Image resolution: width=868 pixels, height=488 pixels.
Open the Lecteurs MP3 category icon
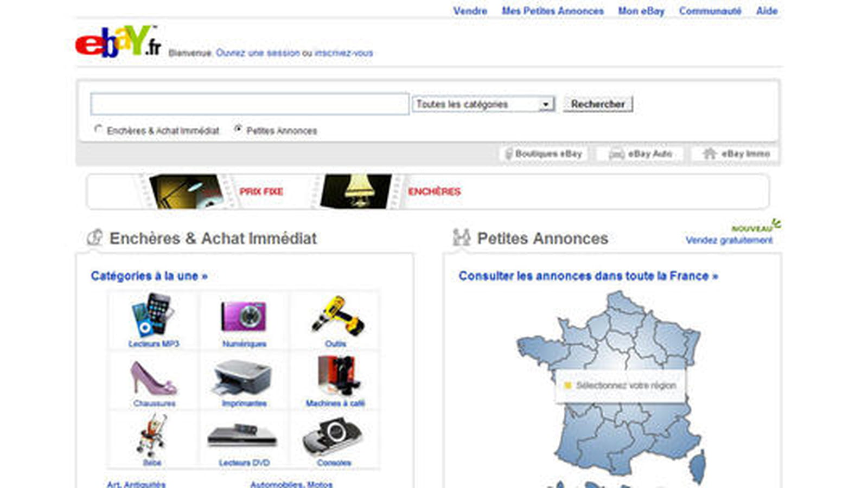click(x=153, y=314)
